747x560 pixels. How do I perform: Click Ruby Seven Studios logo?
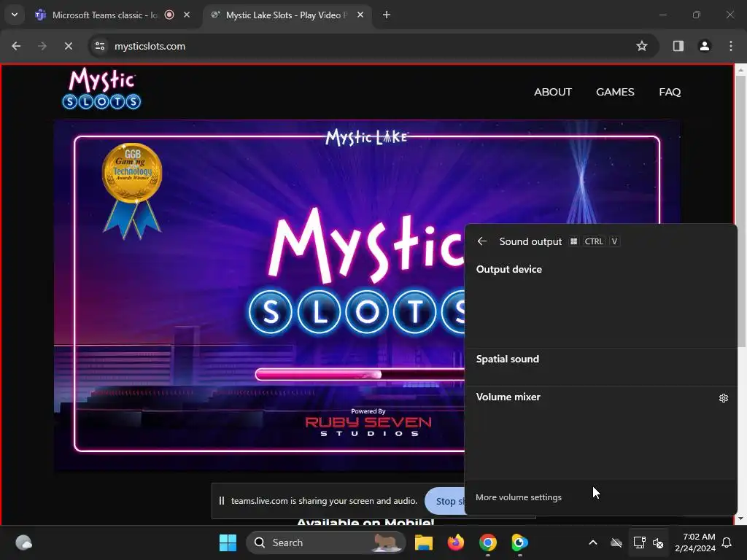(x=368, y=426)
